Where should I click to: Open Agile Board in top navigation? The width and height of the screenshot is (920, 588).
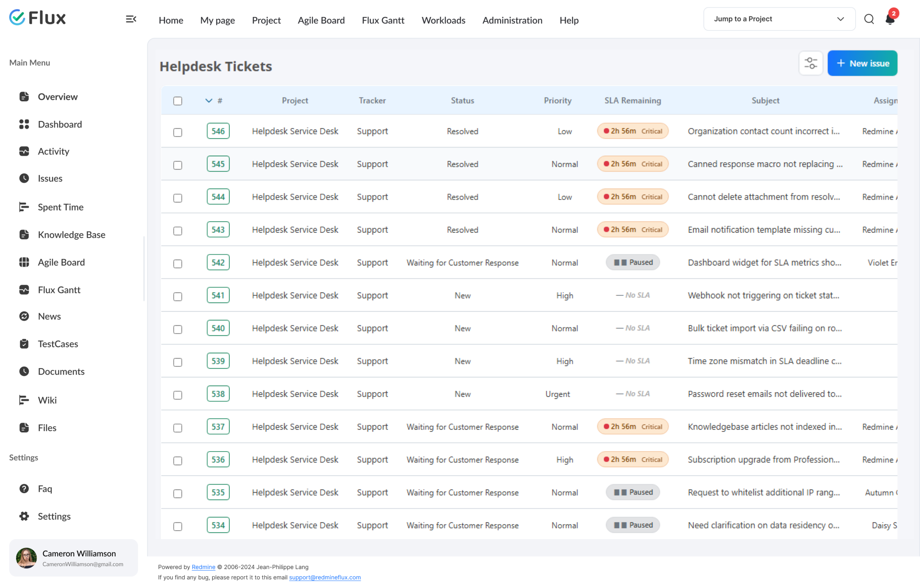tap(321, 20)
